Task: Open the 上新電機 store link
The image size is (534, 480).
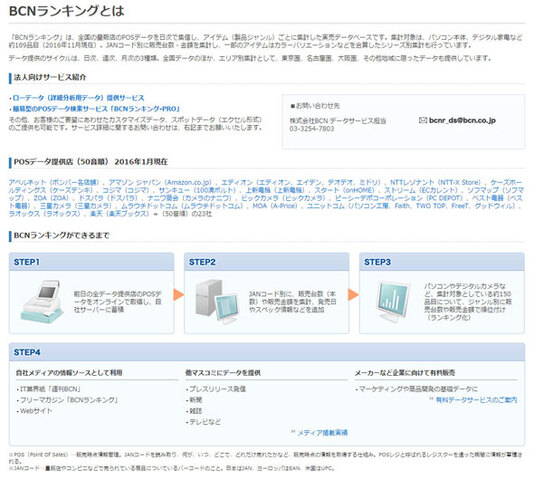Action: (275, 190)
